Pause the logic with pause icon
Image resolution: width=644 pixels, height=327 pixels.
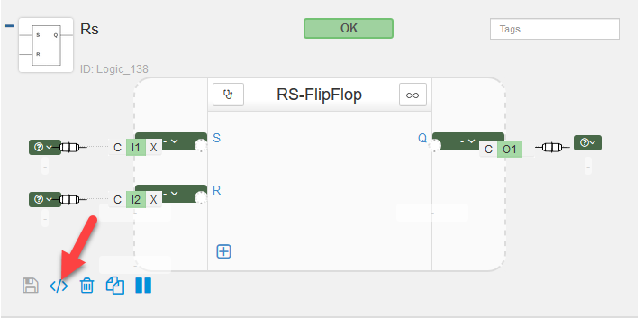(143, 286)
